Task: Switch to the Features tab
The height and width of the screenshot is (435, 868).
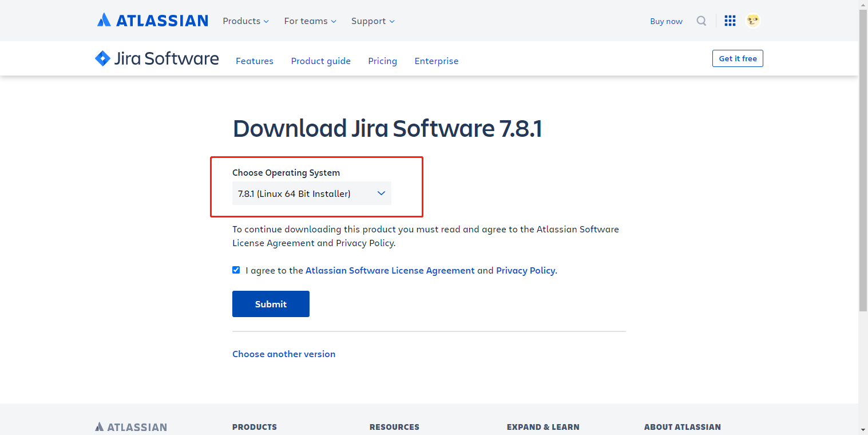Action: coord(254,61)
